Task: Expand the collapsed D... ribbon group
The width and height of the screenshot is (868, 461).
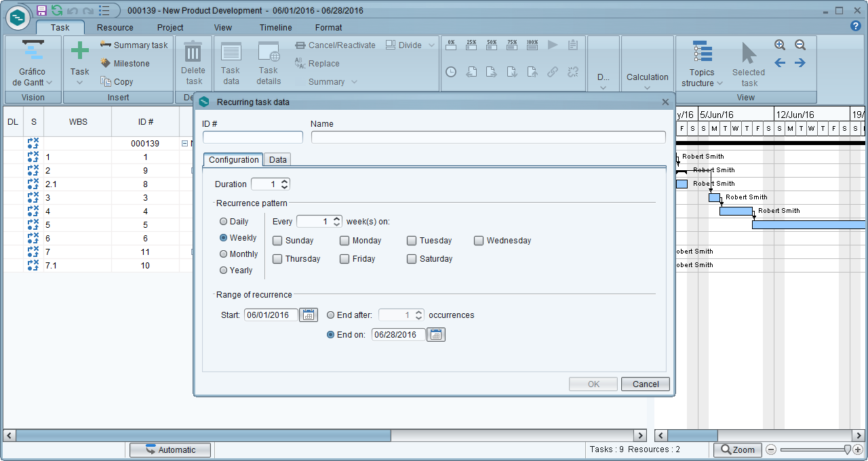Action: [604, 81]
